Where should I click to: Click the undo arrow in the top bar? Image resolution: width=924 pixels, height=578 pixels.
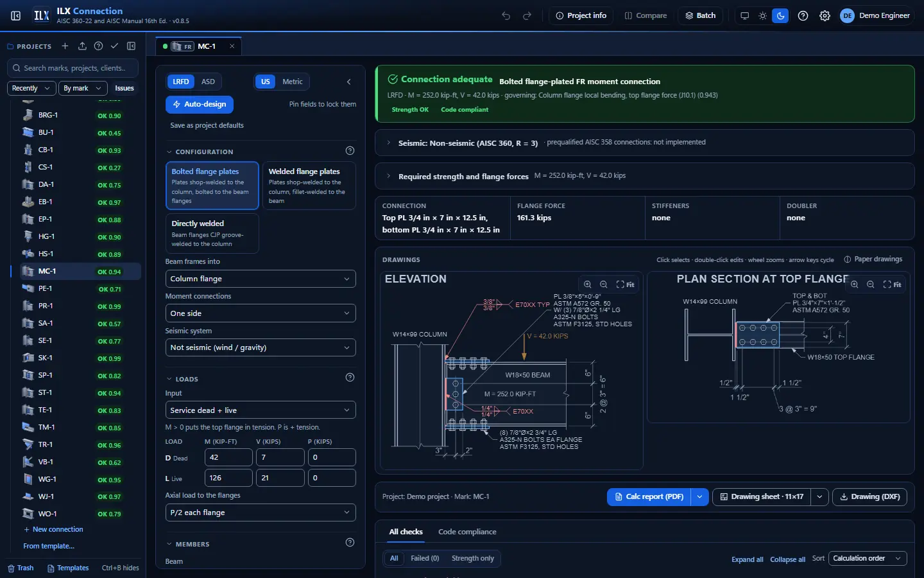click(506, 15)
